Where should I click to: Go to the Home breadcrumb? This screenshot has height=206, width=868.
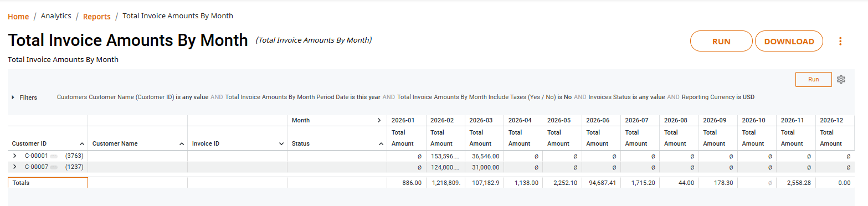coord(18,17)
